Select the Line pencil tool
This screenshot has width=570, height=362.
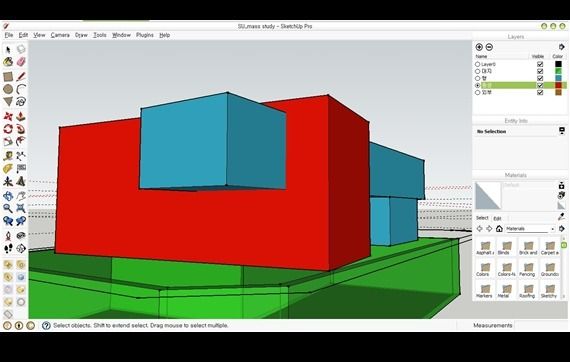21,77
